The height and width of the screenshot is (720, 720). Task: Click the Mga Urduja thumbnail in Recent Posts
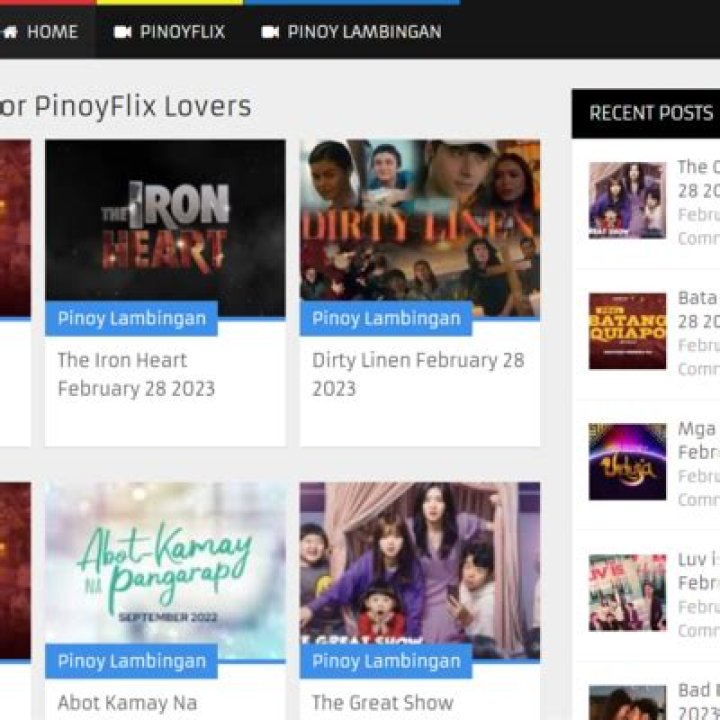(x=627, y=461)
